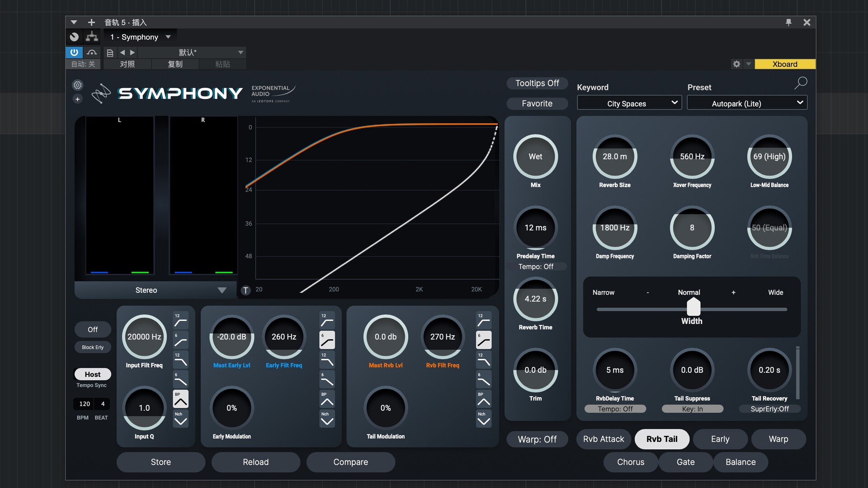This screenshot has height=488, width=868.
Task: Click the plugin power bypass icon
Action: (74, 52)
